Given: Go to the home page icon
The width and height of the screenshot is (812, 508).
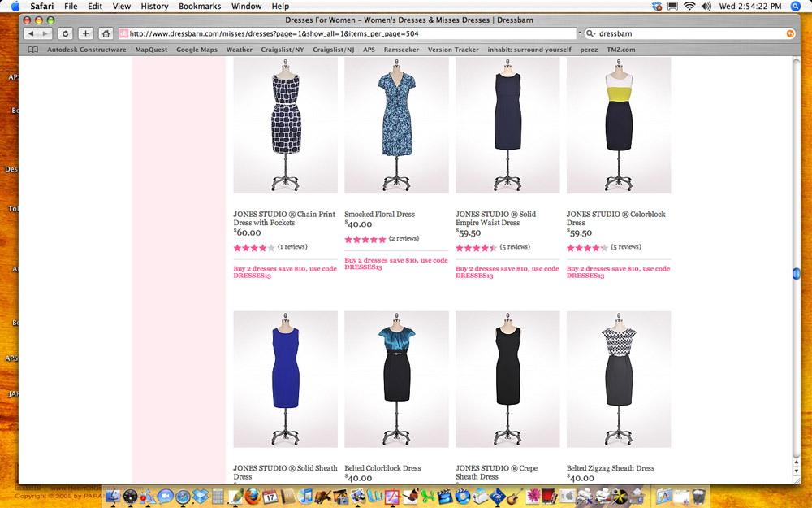Looking at the screenshot, I should pyautogui.click(x=106, y=33).
